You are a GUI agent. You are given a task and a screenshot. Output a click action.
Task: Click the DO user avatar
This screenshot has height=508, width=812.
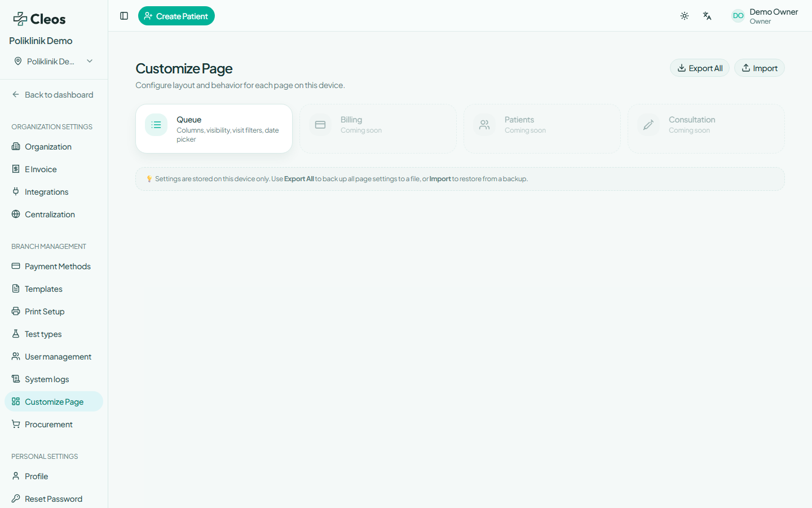click(738, 16)
